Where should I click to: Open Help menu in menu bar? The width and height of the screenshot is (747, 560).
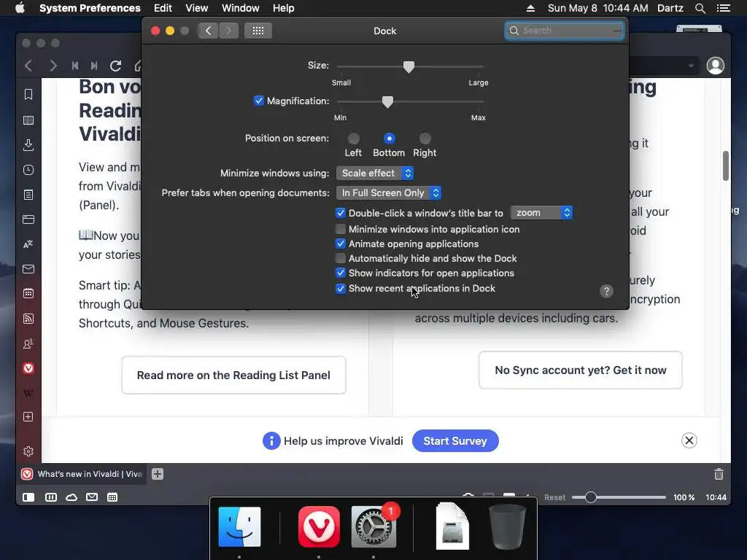(284, 8)
